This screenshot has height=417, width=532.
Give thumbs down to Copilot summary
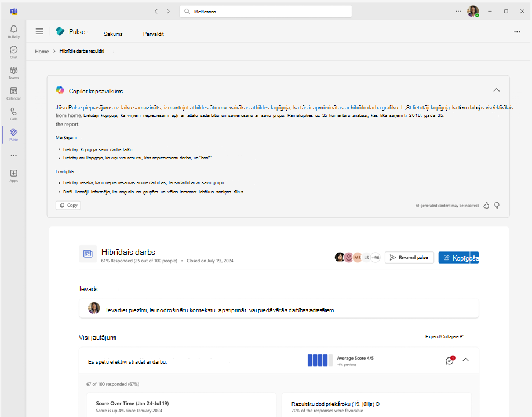pos(497,205)
